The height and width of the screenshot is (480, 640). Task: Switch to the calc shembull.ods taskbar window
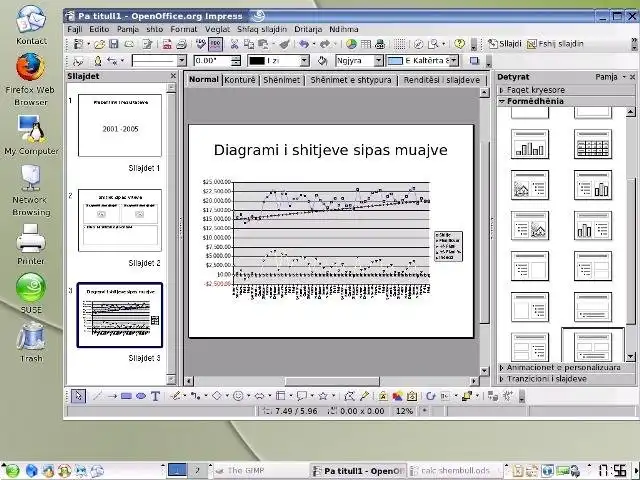[454, 471]
